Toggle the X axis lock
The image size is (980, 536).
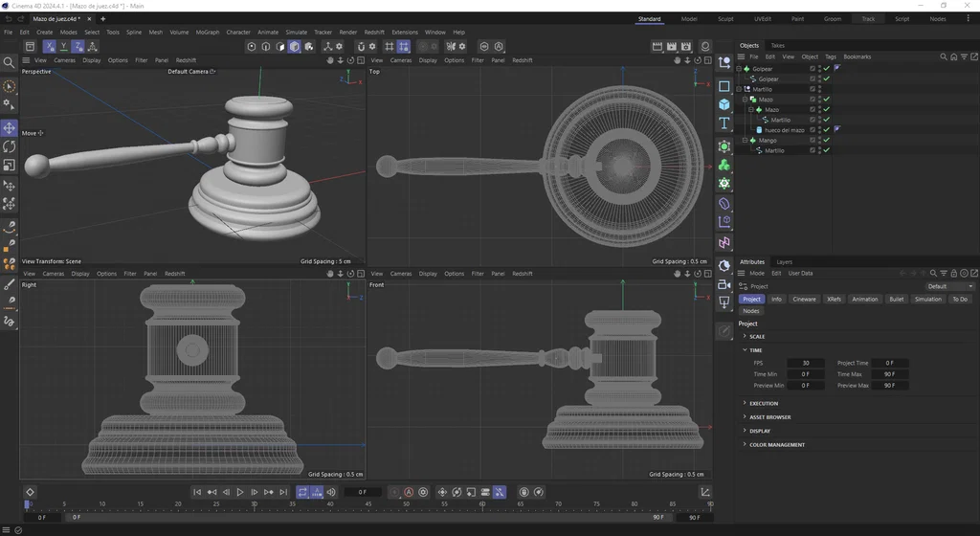[50, 46]
